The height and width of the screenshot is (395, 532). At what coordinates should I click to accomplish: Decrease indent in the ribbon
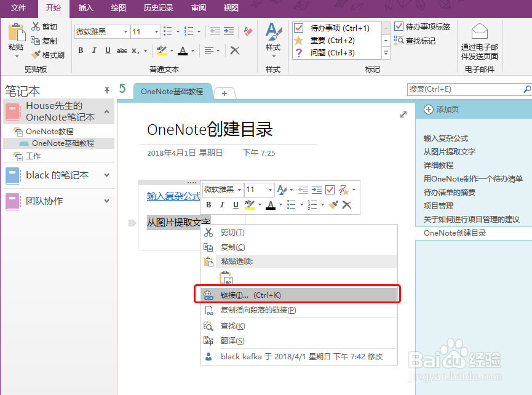click(215, 31)
